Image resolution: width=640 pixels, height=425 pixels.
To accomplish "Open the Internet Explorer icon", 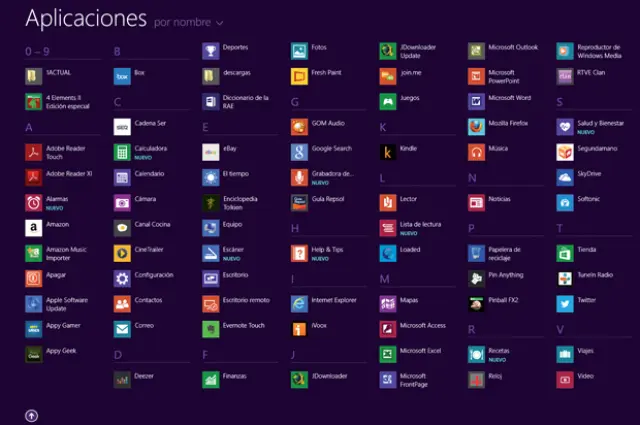I will tap(299, 302).
